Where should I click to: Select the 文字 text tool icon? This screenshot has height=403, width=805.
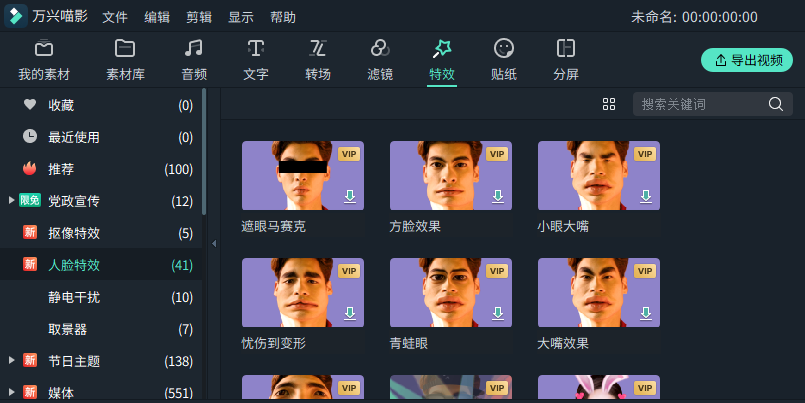256,48
